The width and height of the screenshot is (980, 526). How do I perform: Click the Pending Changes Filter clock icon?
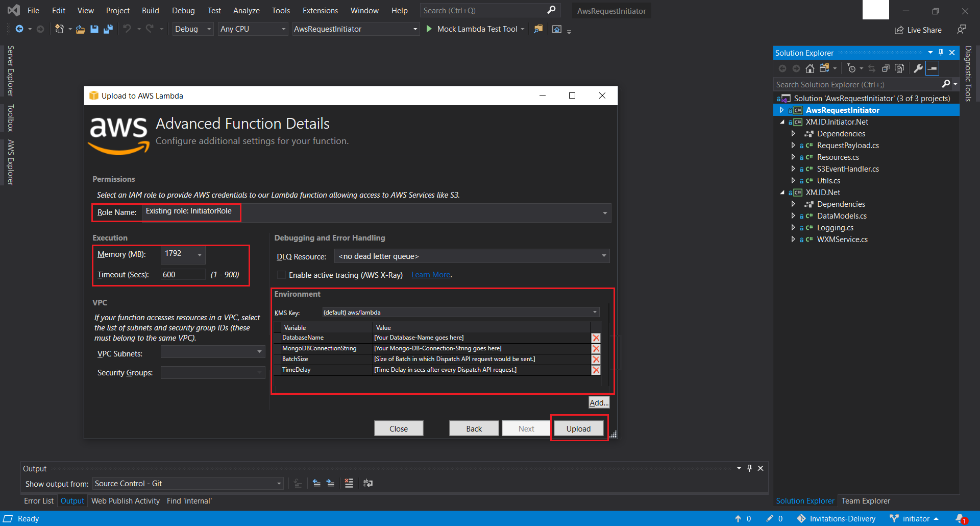tap(851, 68)
